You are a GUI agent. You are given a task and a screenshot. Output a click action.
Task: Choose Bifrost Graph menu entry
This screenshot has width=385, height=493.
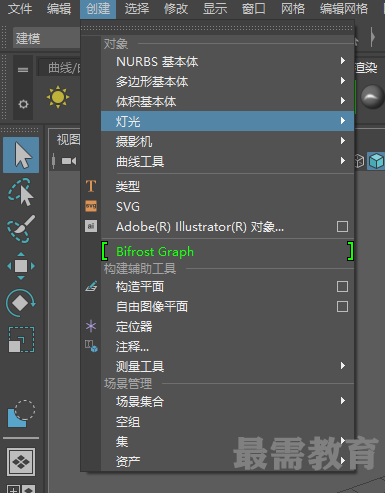(227, 251)
